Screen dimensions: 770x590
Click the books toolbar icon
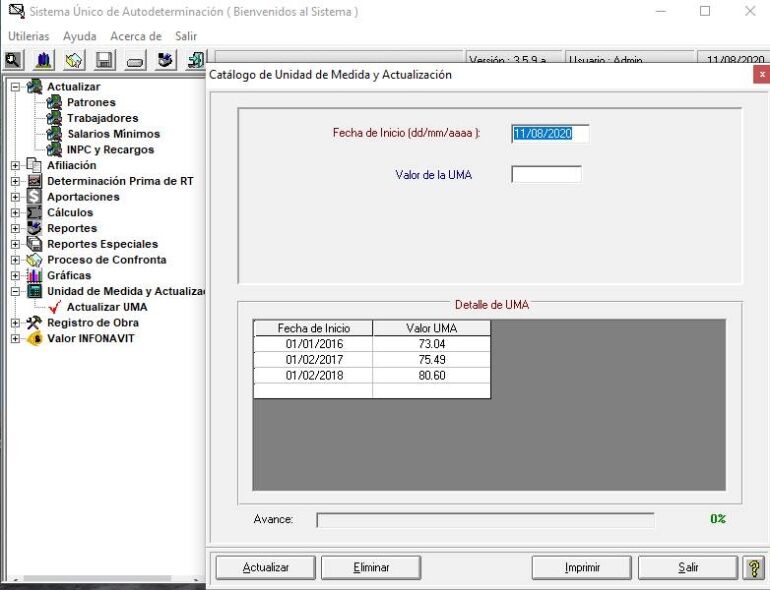[x=44, y=60]
